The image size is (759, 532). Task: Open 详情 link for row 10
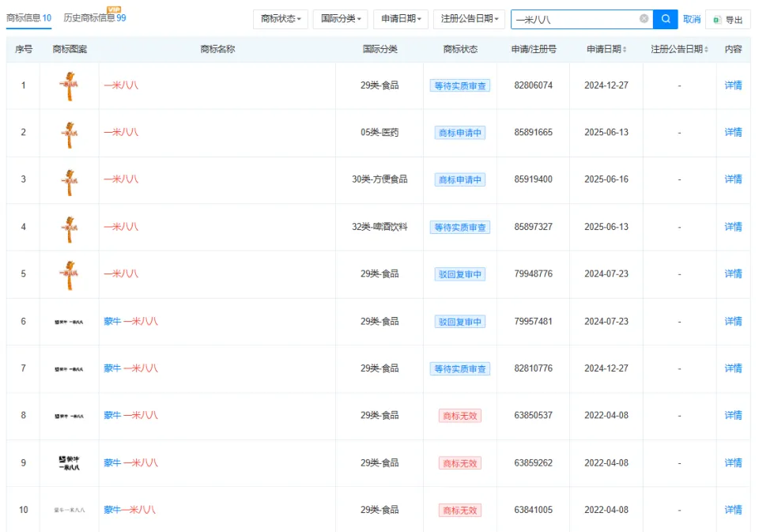[733, 510]
